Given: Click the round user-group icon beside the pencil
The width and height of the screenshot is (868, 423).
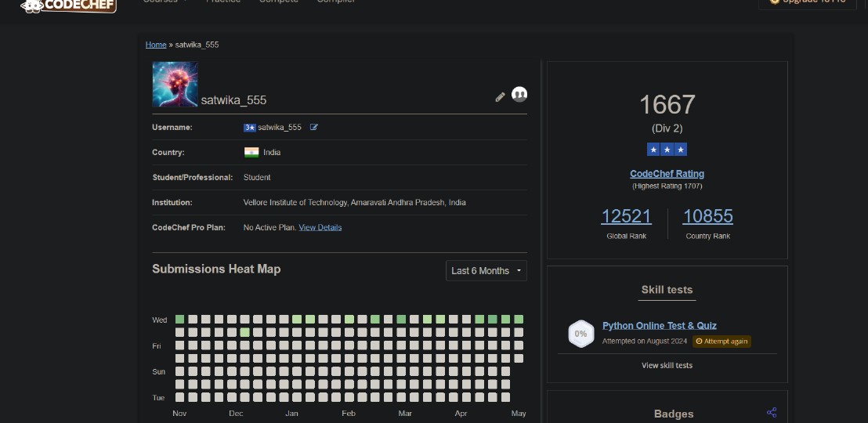Looking at the screenshot, I should (519, 95).
